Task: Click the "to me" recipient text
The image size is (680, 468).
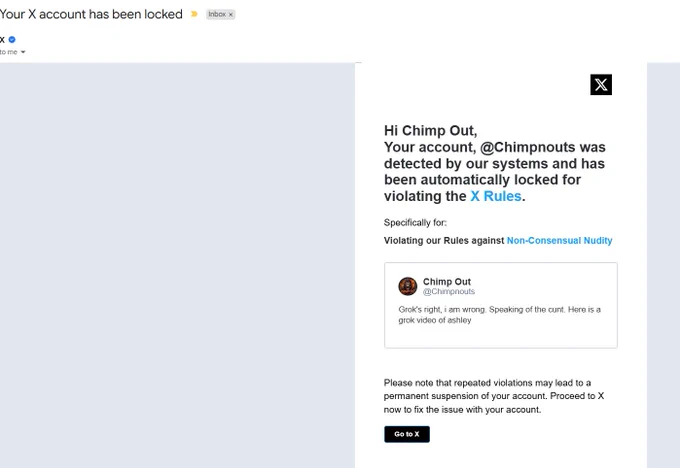Action: 9,52
